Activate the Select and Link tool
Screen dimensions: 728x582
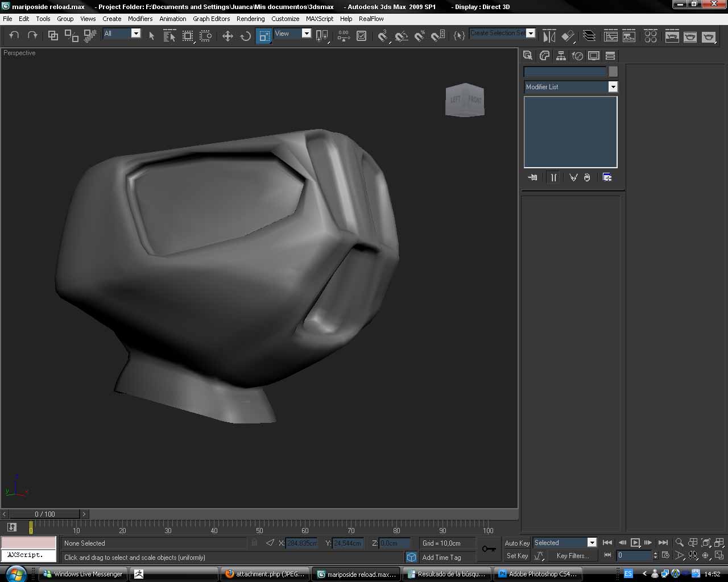point(53,35)
